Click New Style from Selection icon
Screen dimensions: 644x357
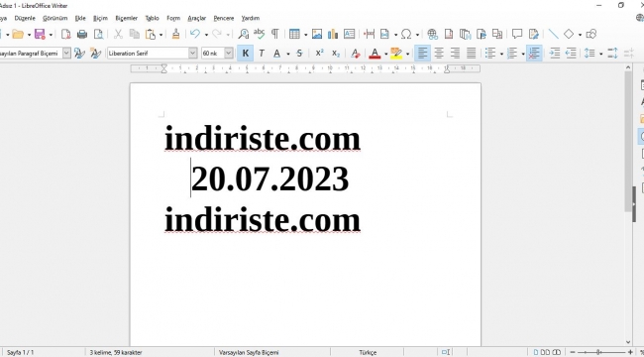[x=95, y=54]
